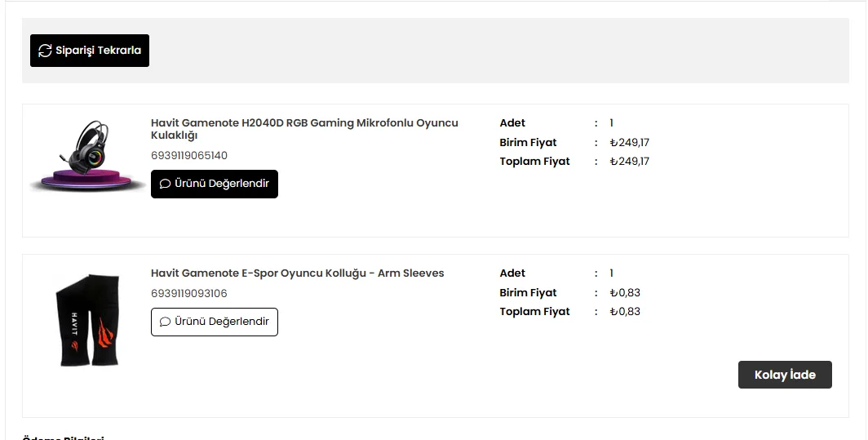Viewport: 868px width, 440px height.
Task: Select the arm sleeves barcode 6939119093106
Action: coord(189,294)
